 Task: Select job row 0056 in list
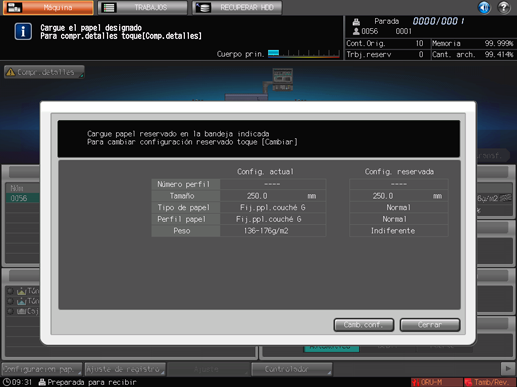coord(22,198)
